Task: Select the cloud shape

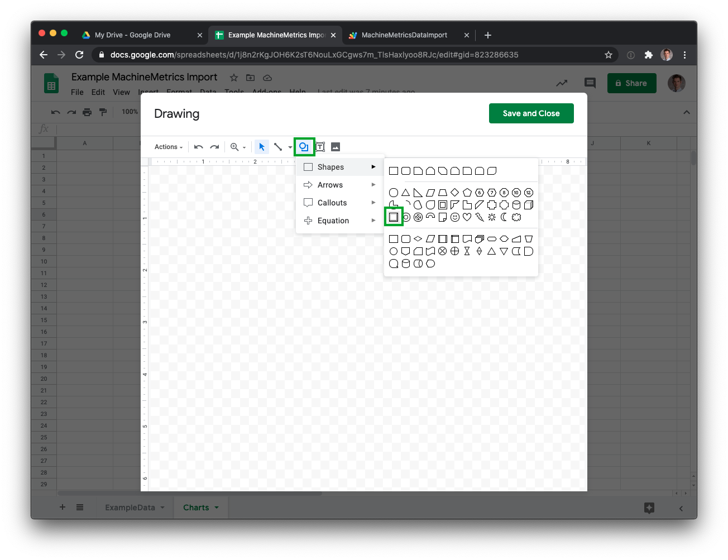Action: (x=516, y=217)
